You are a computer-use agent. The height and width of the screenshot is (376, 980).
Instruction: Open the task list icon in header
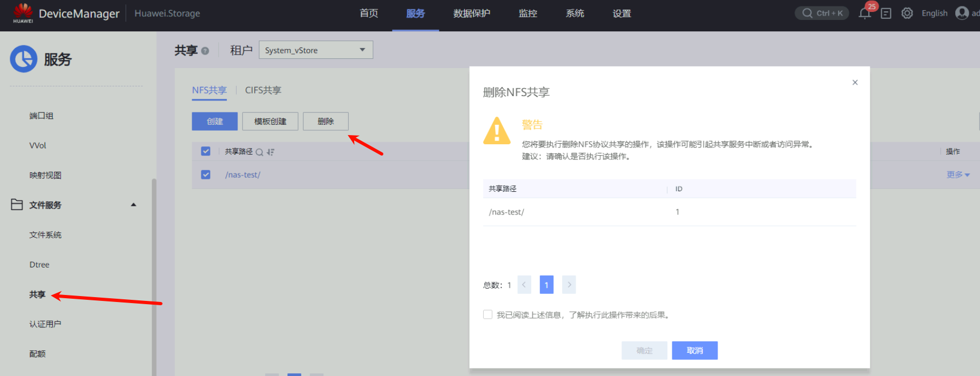[886, 14]
